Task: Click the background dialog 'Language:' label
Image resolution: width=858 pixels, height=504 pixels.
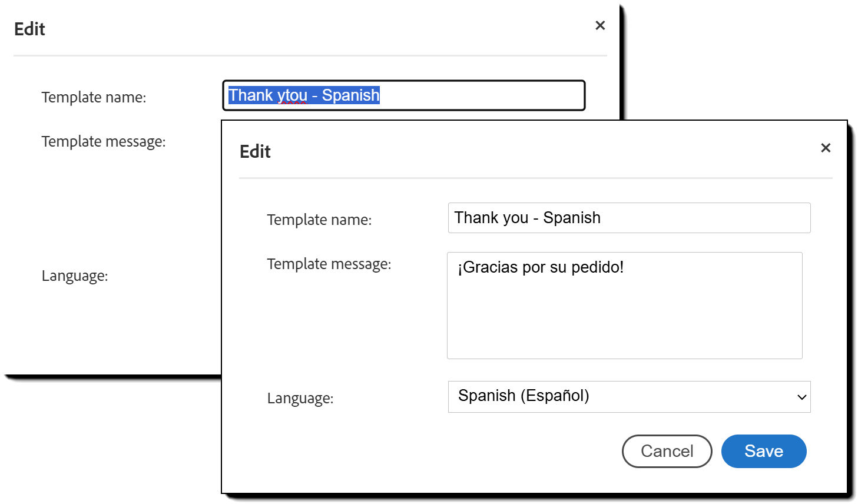Action: pos(75,276)
